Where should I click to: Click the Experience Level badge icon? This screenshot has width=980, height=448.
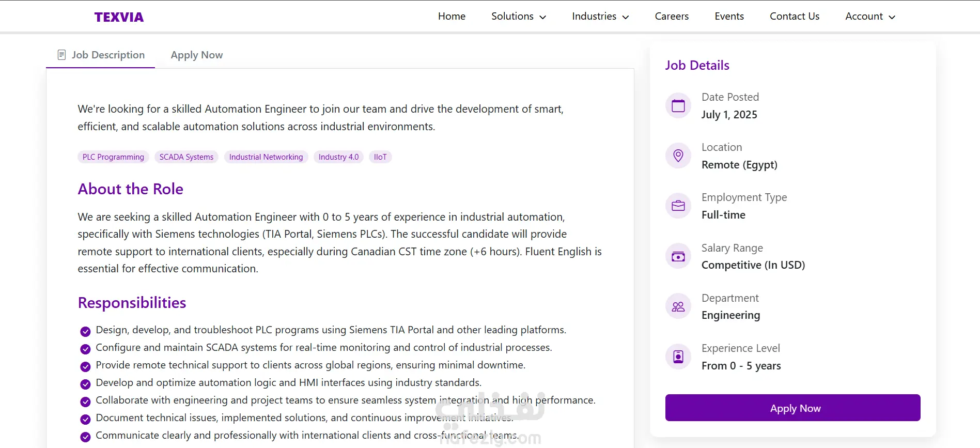click(x=678, y=357)
